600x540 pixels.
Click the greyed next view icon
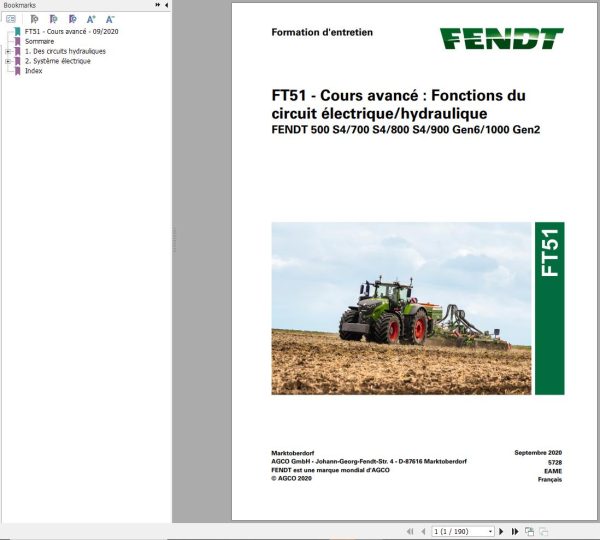(543, 531)
